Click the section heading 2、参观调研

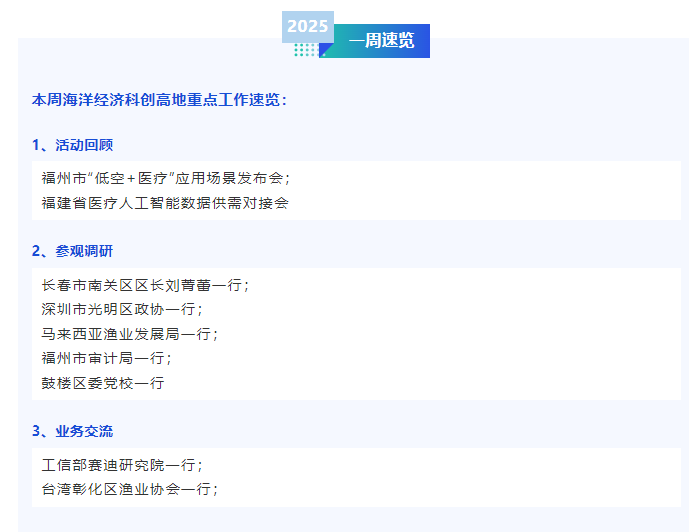click(x=73, y=251)
